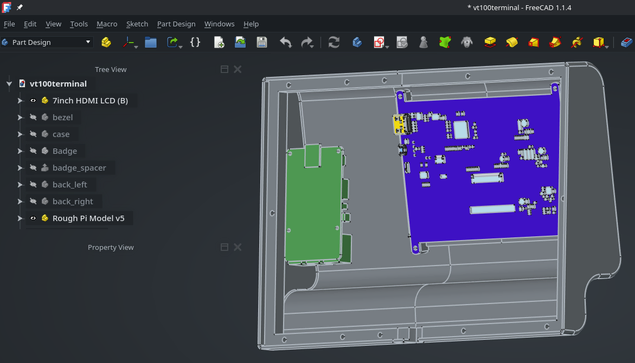Collapse the vt100terminal document node
This screenshot has width=635, height=363.
coord(9,84)
